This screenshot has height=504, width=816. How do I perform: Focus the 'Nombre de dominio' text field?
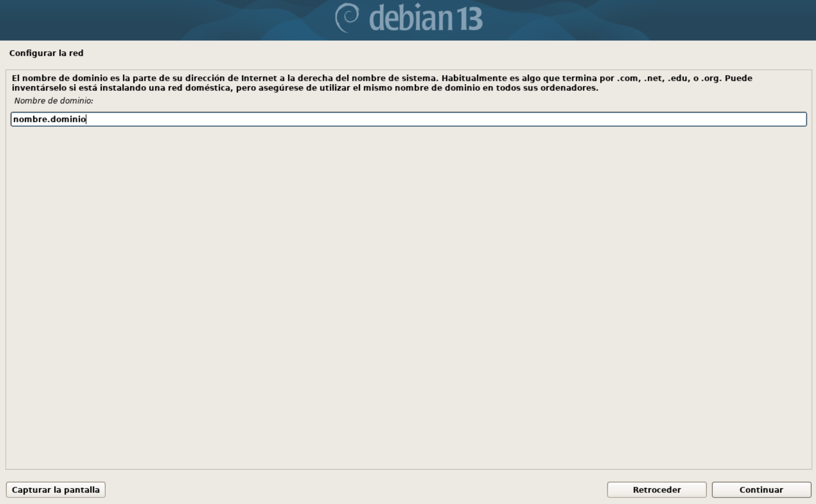[408, 119]
